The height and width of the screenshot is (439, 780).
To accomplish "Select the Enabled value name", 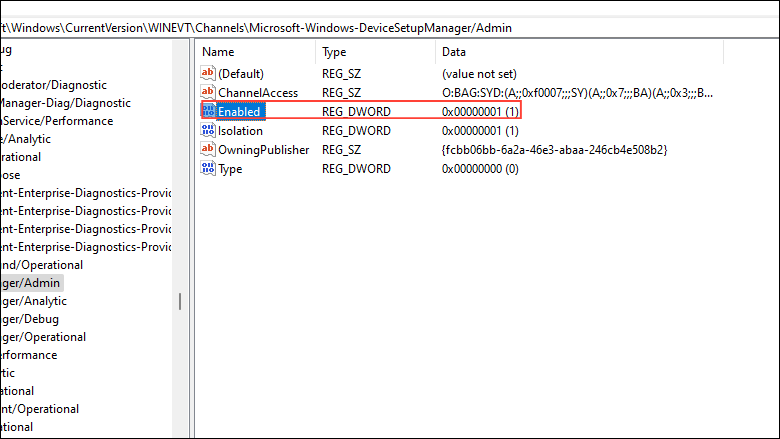I will pos(239,112).
